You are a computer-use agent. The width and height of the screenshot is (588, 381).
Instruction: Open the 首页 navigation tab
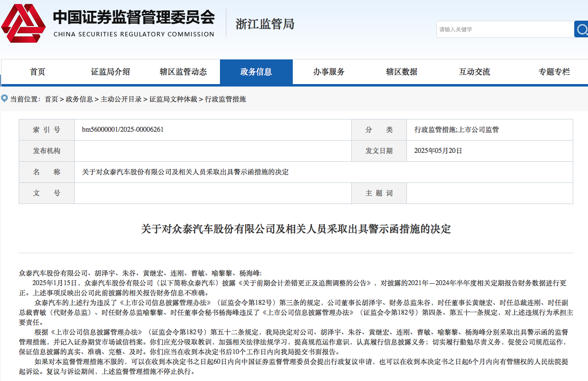tap(37, 72)
